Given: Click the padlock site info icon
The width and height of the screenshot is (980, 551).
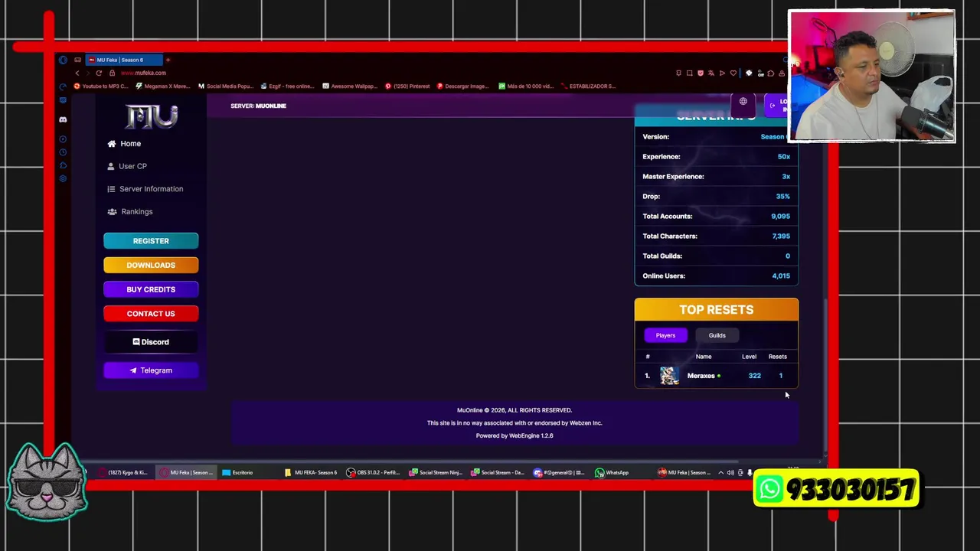Looking at the screenshot, I should (x=112, y=73).
